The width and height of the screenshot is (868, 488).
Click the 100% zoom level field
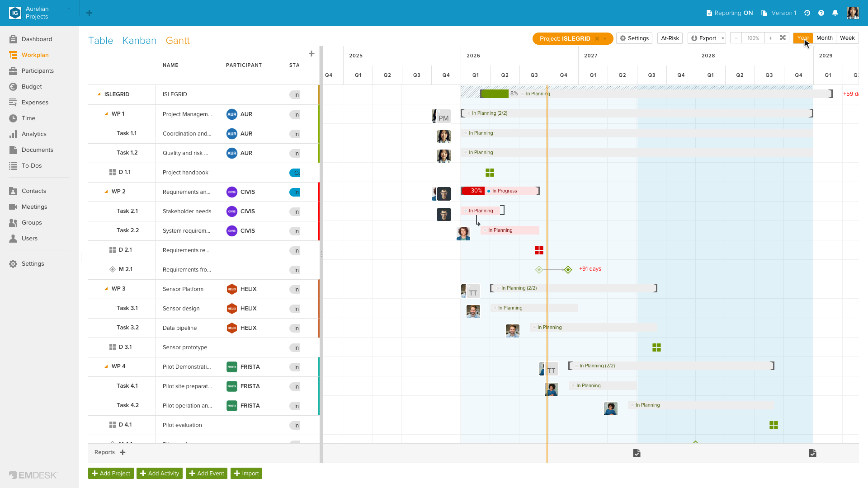click(x=753, y=38)
